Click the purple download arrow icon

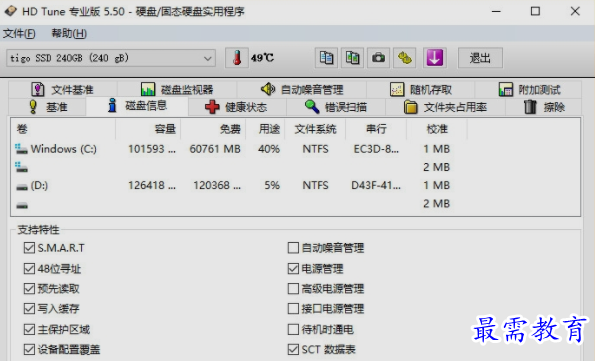pos(434,58)
